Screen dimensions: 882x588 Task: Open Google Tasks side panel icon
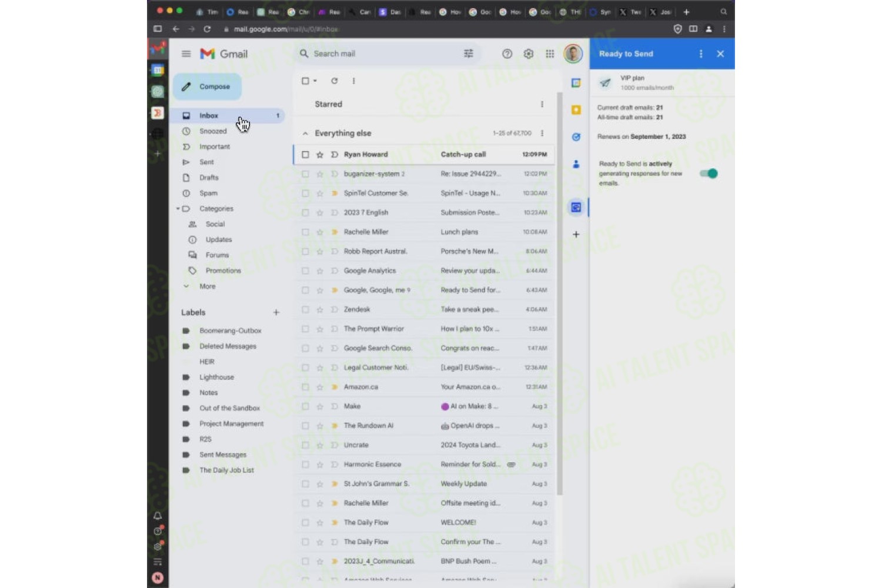(x=576, y=137)
